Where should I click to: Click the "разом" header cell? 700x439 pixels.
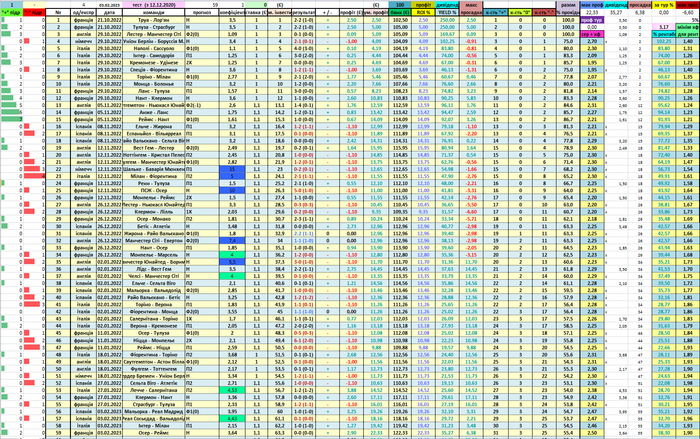568,5
